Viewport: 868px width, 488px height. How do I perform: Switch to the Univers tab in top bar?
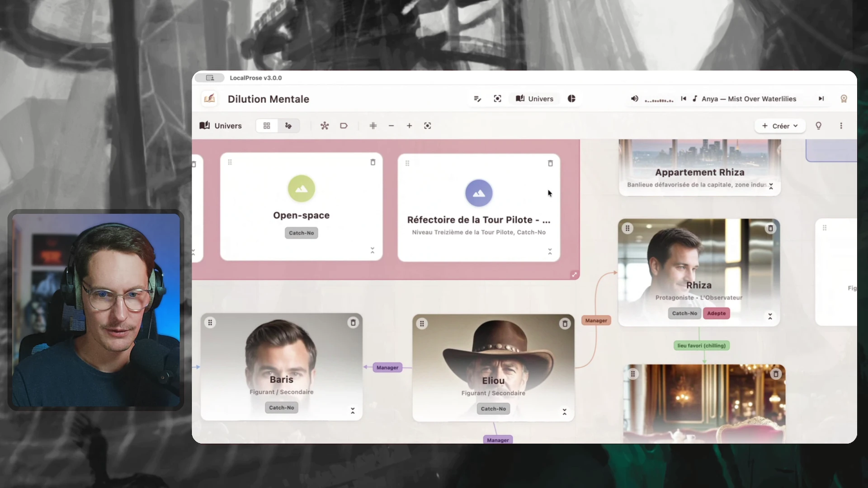click(535, 99)
